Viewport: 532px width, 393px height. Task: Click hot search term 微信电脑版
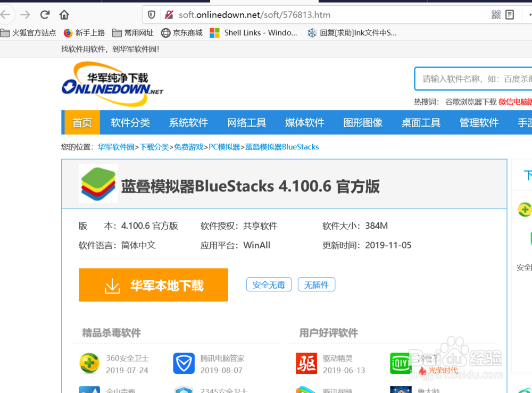click(515, 102)
